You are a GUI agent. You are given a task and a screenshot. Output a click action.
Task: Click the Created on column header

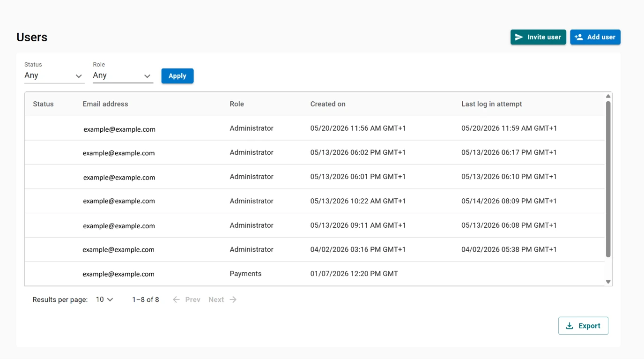tap(328, 104)
